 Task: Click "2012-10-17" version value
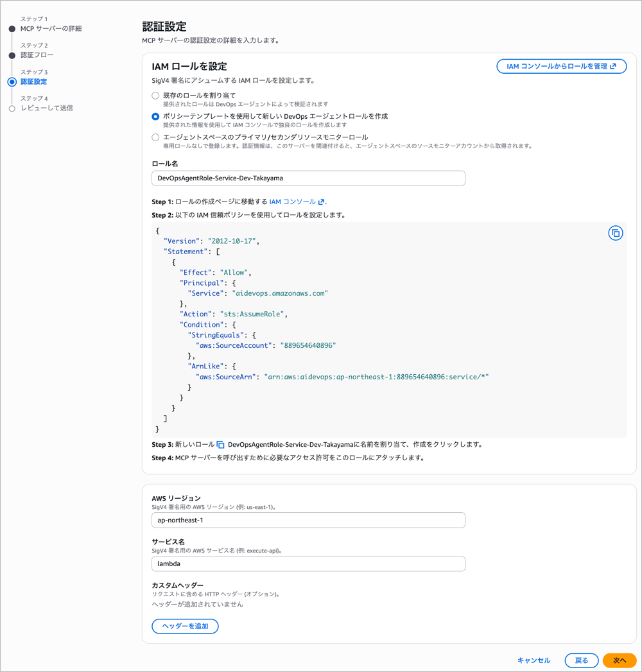tap(232, 241)
